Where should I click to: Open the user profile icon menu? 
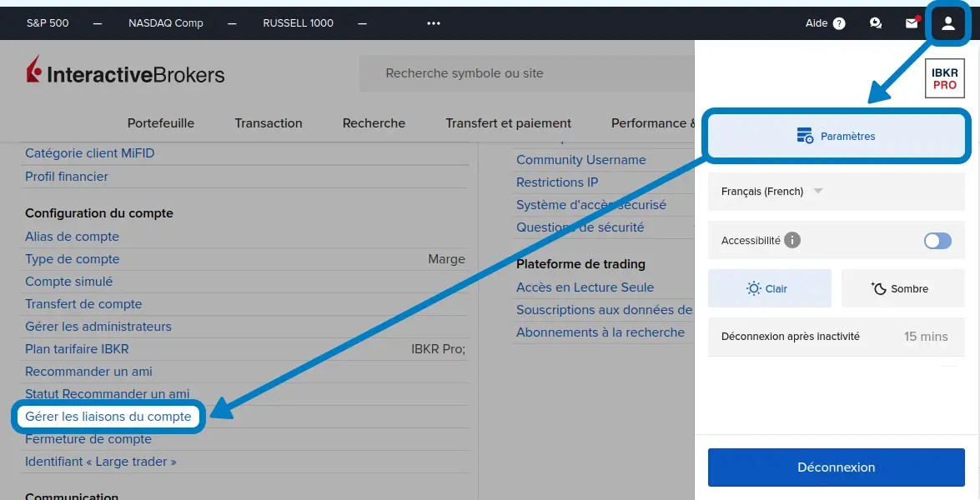947,23
